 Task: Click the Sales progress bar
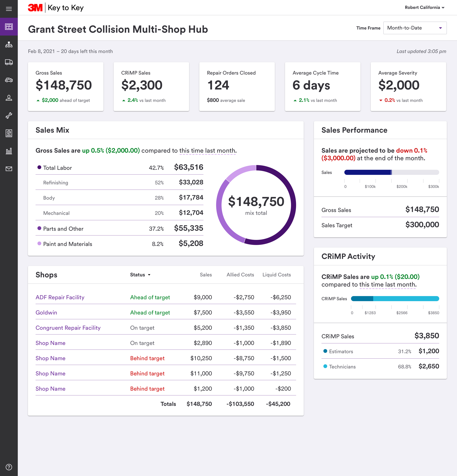[391, 172]
